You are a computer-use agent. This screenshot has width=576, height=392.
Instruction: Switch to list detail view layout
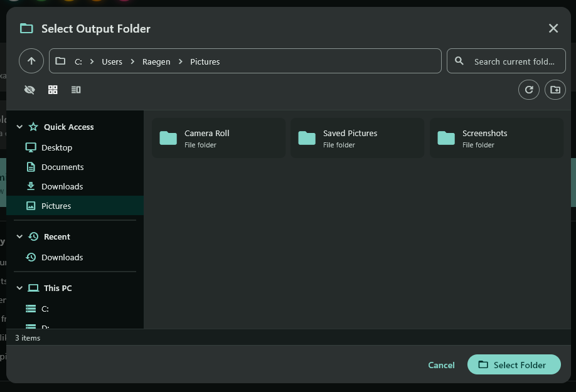pos(76,90)
